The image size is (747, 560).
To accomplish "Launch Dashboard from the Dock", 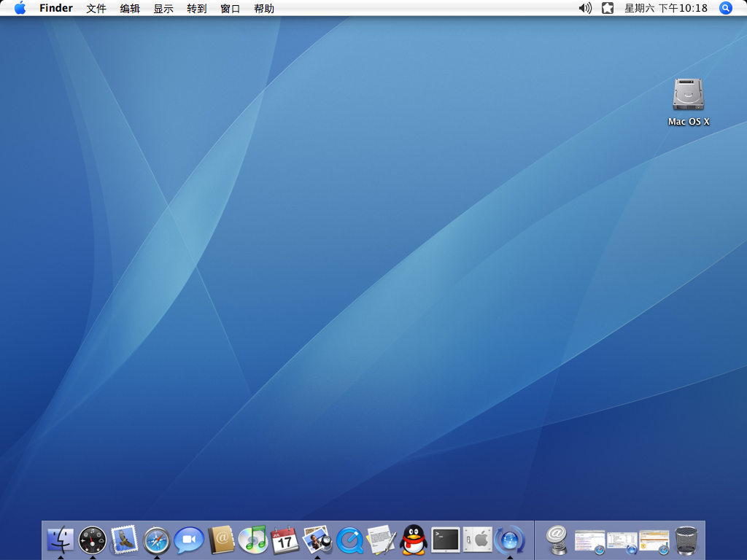I will [x=93, y=540].
